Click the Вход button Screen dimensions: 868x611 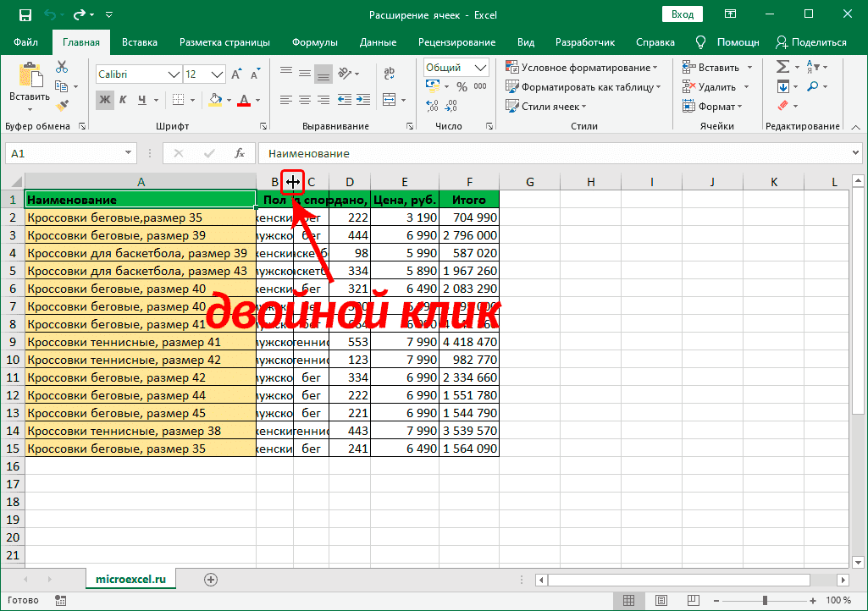(682, 14)
